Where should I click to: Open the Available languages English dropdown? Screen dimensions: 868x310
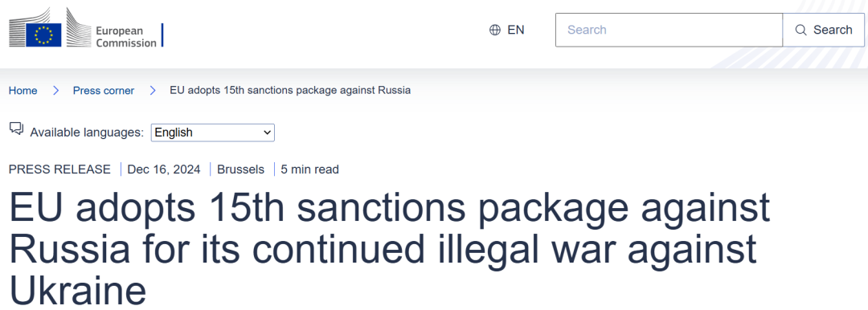(212, 133)
